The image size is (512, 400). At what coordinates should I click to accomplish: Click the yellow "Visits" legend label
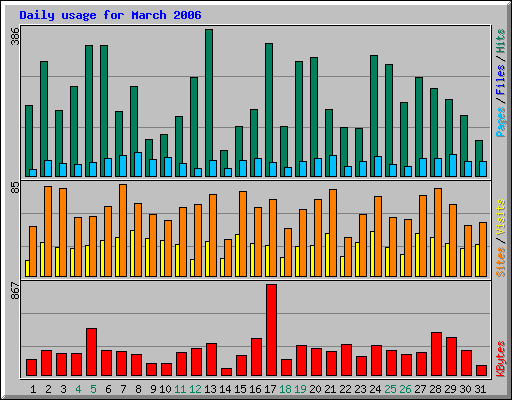500,217
